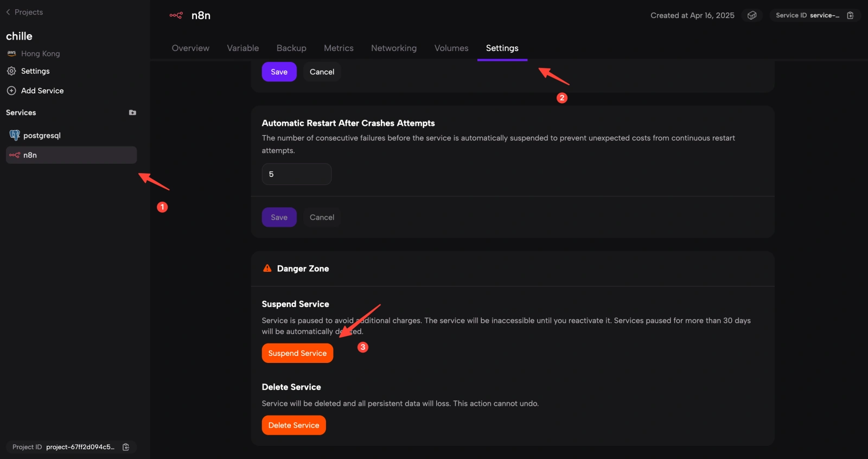
Task: Click the postgresql elephant icon
Action: 15,135
